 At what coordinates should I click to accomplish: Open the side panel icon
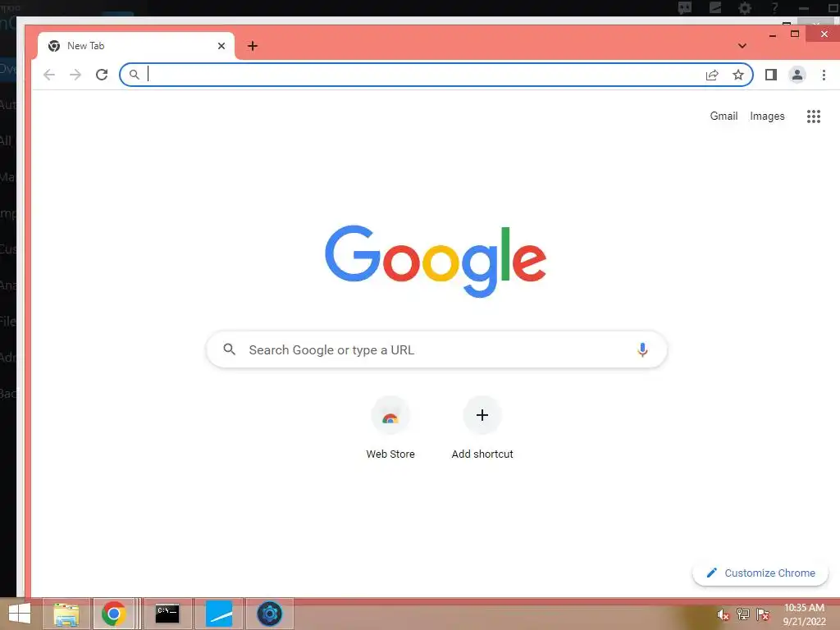click(x=771, y=75)
